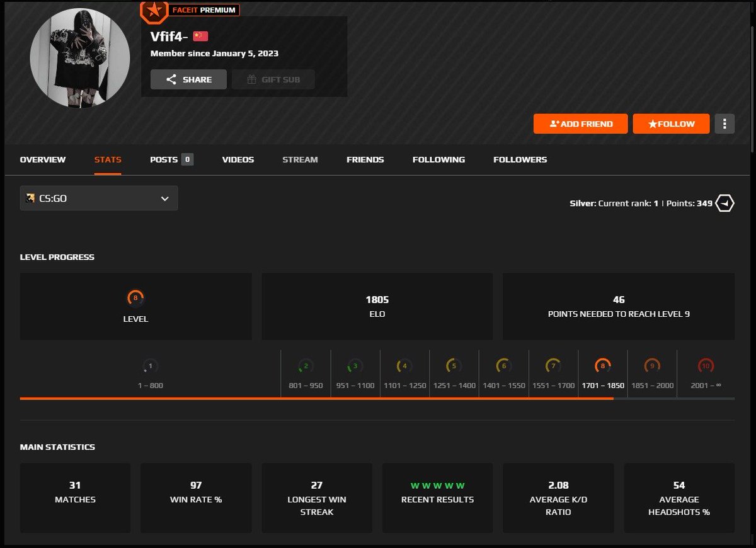Open the CS:GO game selector dropdown
Image resolution: width=756 pixels, height=548 pixels.
click(99, 198)
